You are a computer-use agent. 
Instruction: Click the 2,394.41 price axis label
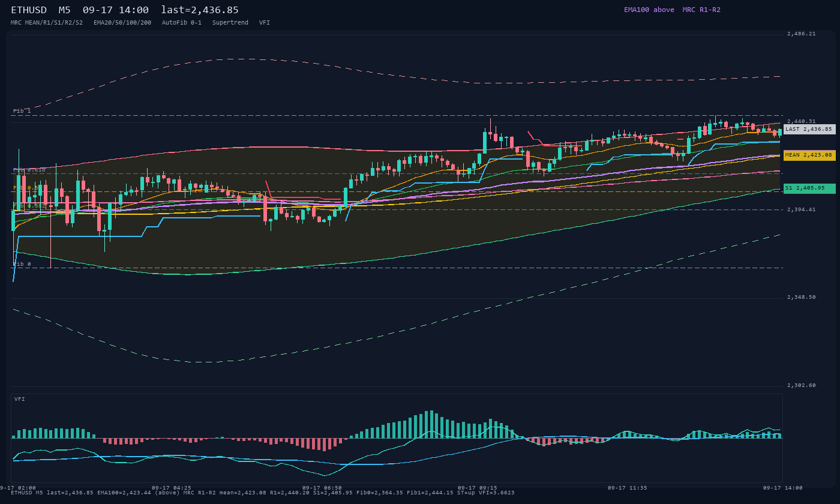[802, 209]
